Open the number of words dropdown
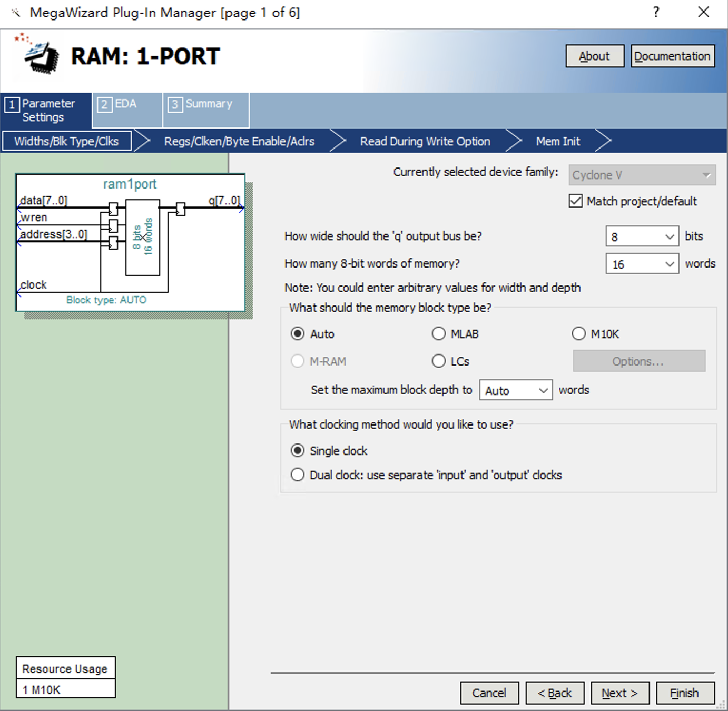 click(x=642, y=264)
